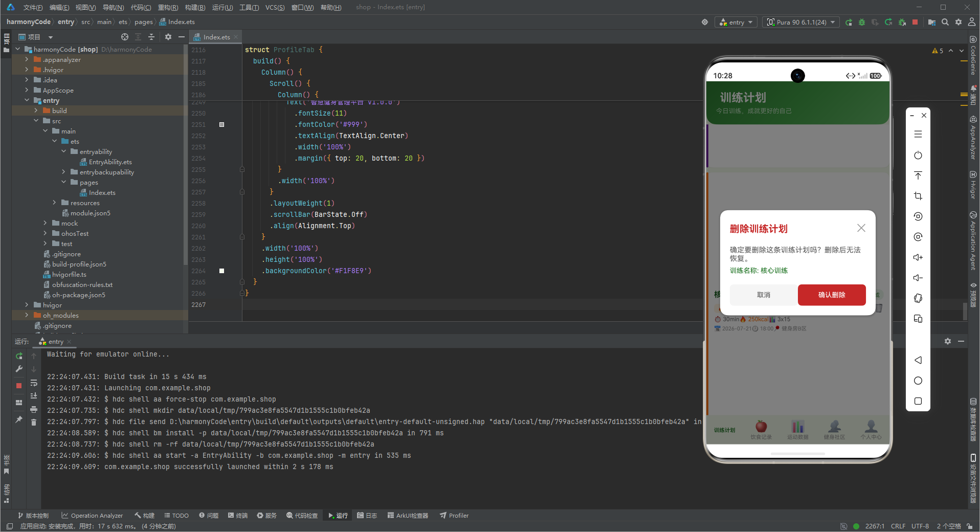Image resolution: width=980 pixels, height=532 pixels.
Task: Click the #F1F8E9 color swatch in gutter
Action: coord(221,271)
